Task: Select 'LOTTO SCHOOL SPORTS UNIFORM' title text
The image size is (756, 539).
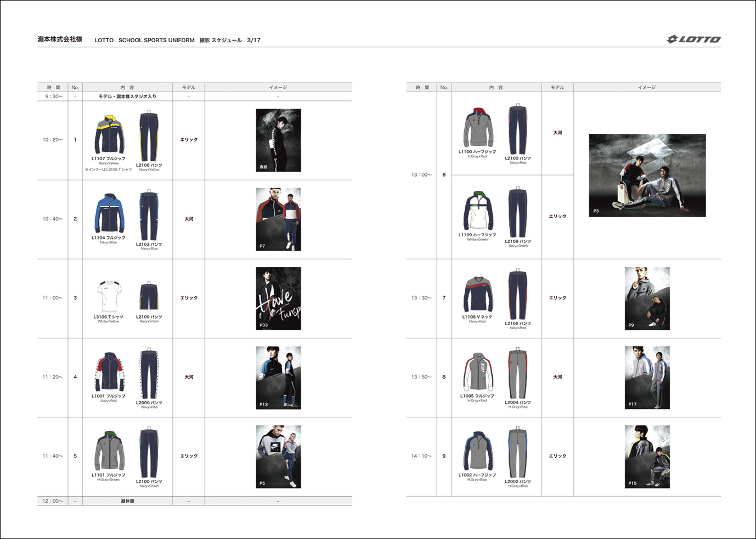Action: point(144,40)
